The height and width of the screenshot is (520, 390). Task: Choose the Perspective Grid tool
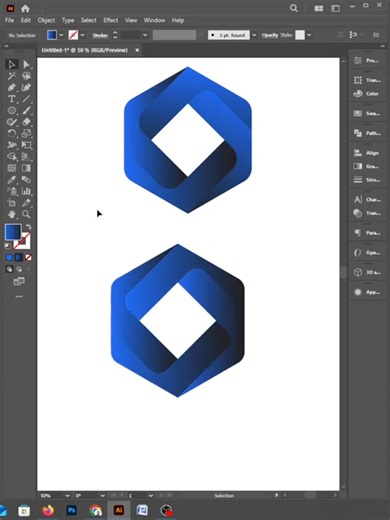point(26,156)
